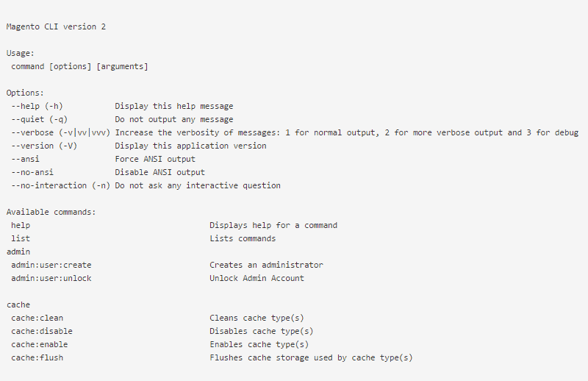588x381 pixels.
Task: Click the 'command [options] [arguments]' usage line
Action: 79,67
